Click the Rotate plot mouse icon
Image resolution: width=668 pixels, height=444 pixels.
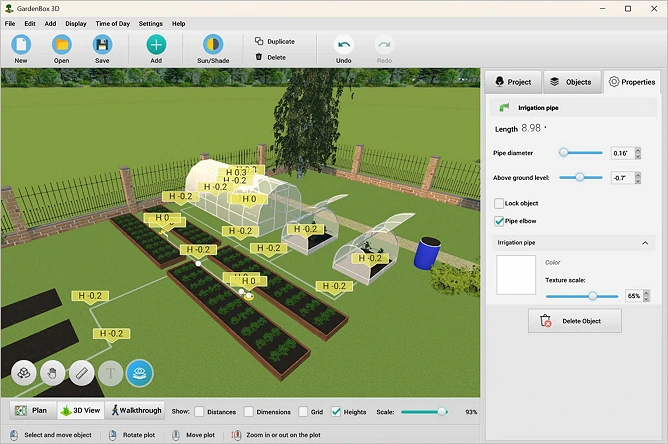tap(112, 435)
